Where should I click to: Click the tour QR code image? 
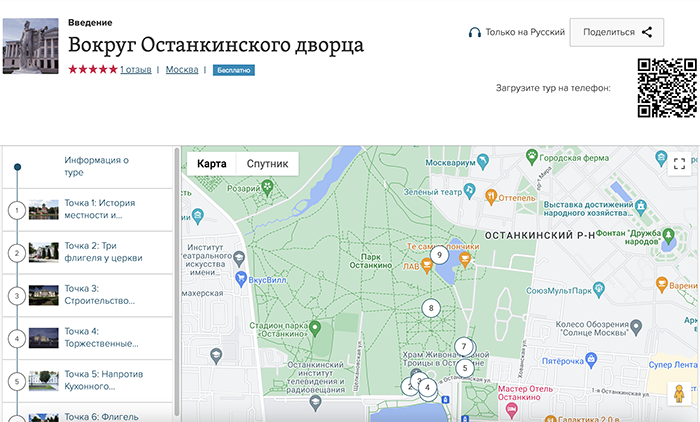pyautogui.click(x=667, y=88)
